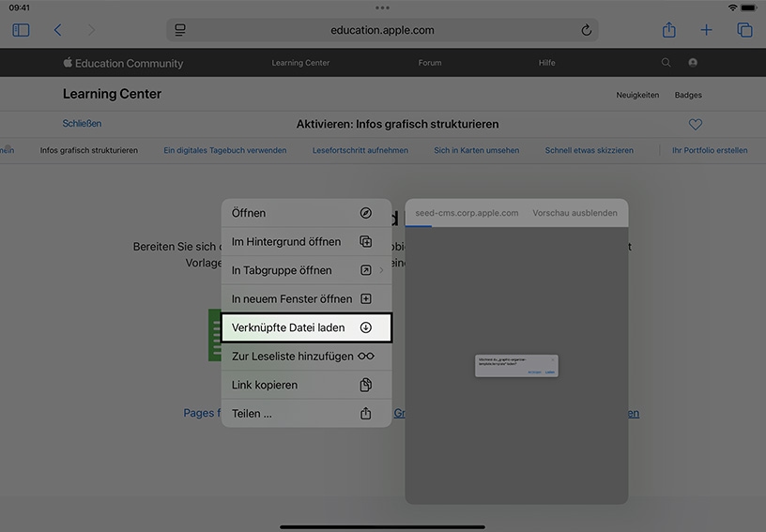Go back with the back arrow
Image resolution: width=766 pixels, height=532 pixels.
click(x=57, y=30)
